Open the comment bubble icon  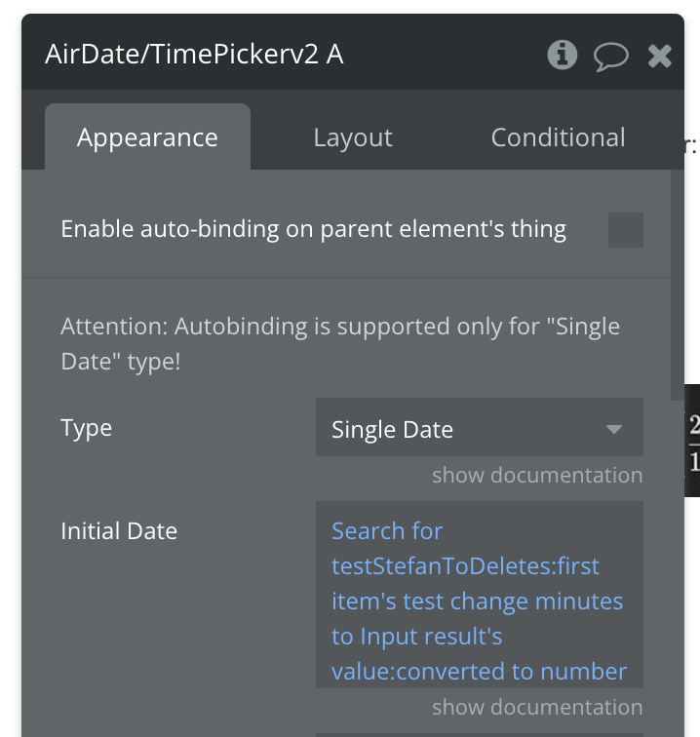click(611, 56)
